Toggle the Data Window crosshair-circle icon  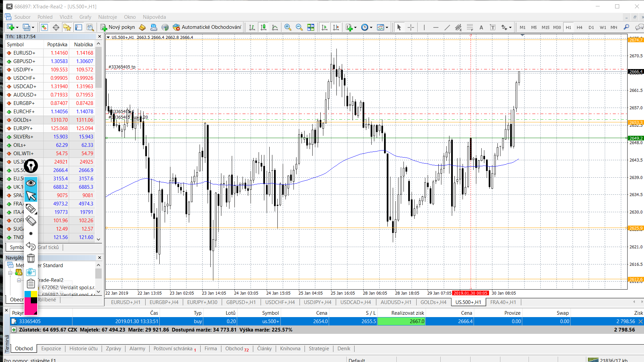click(x=56, y=27)
